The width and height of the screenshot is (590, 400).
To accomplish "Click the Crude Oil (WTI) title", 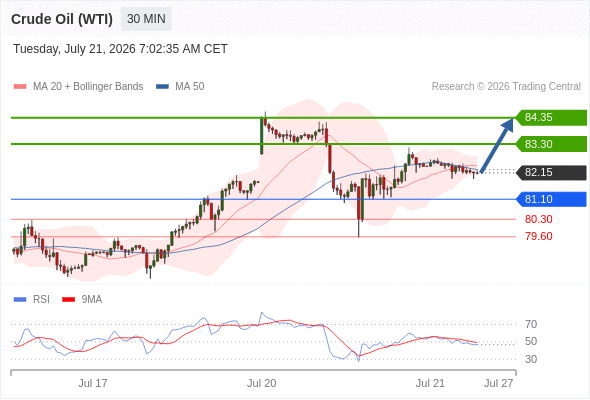I will coord(62,19).
